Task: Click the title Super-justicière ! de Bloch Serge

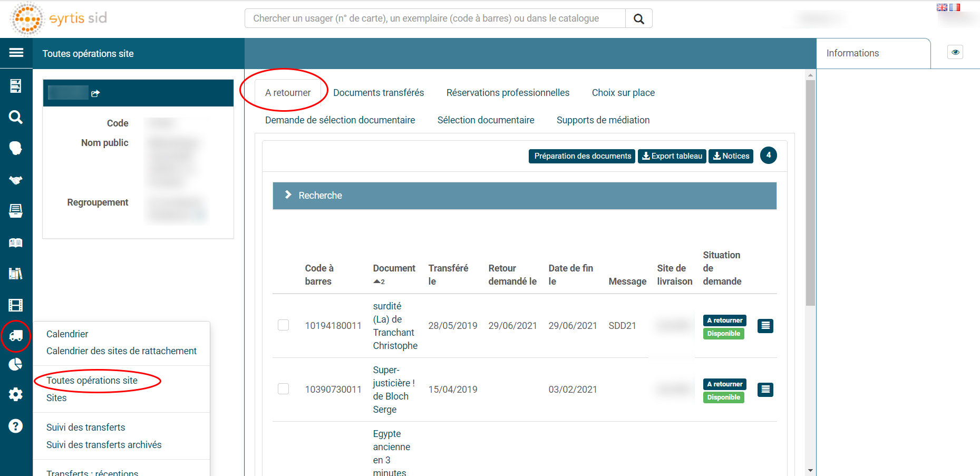Action: pos(394,390)
